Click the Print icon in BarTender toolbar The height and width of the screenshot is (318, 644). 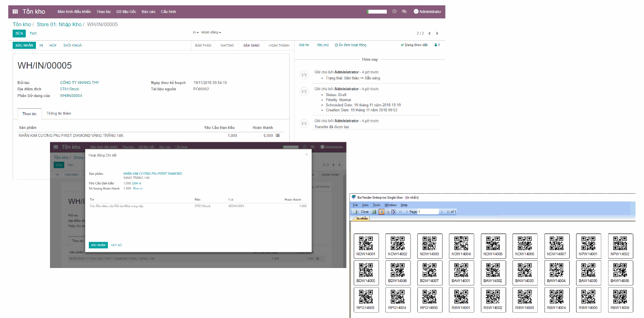356,211
